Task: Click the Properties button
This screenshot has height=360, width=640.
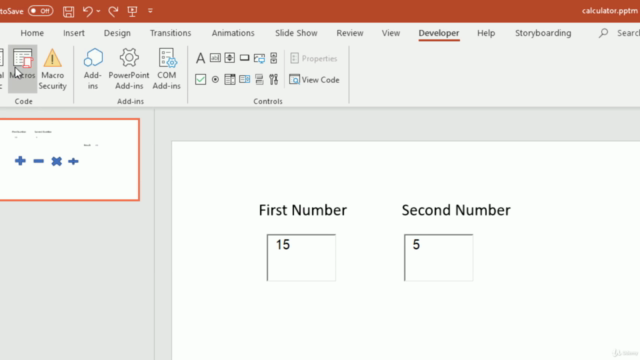Action: 313,58
